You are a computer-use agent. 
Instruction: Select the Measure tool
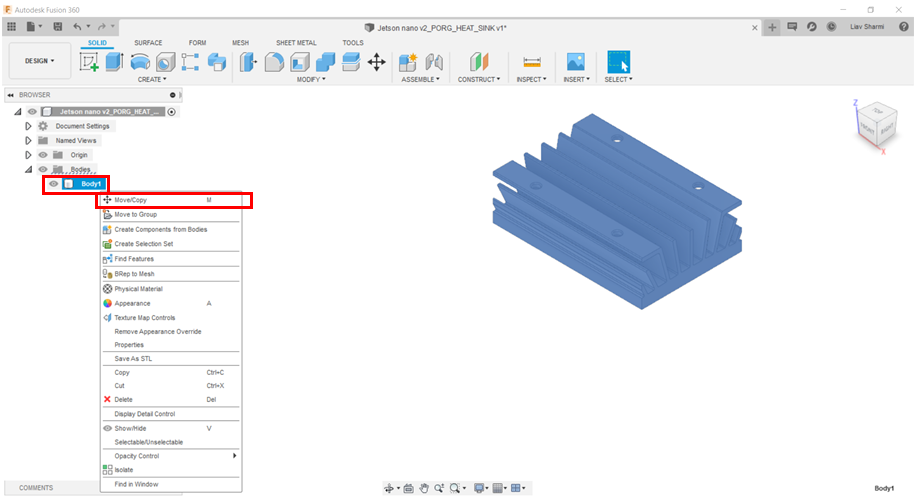[x=532, y=62]
